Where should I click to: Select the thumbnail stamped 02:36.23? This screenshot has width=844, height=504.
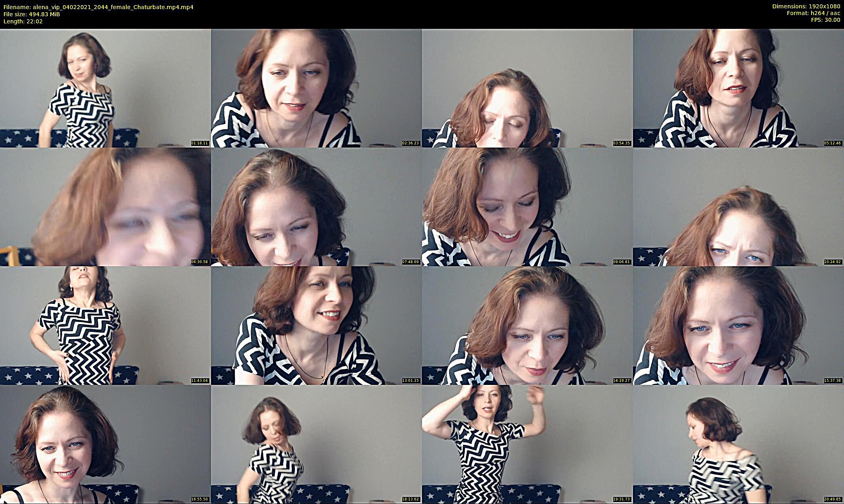316,88
